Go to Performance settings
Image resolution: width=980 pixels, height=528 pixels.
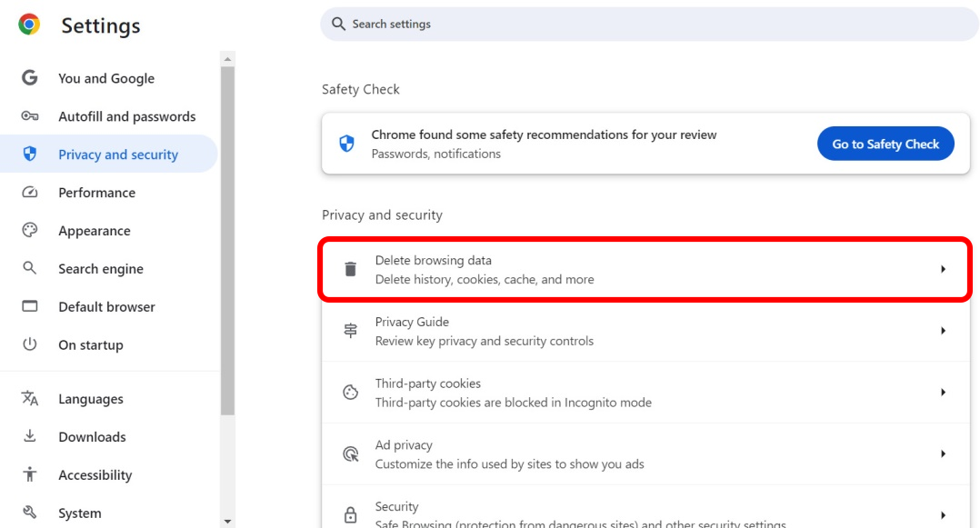pos(109,193)
